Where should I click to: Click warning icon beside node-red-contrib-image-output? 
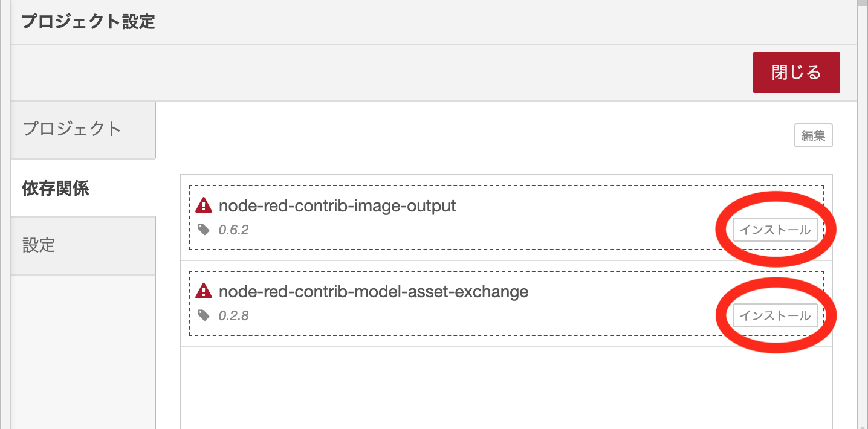point(204,206)
